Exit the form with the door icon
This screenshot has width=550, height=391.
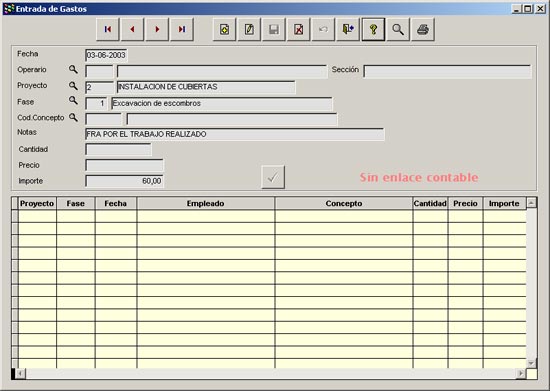(x=348, y=29)
